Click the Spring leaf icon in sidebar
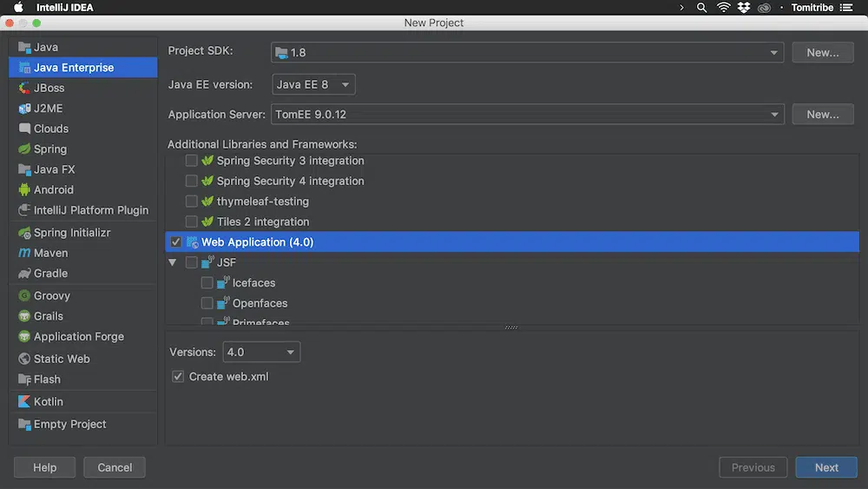The image size is (868, 489). [x=24, y=149]
